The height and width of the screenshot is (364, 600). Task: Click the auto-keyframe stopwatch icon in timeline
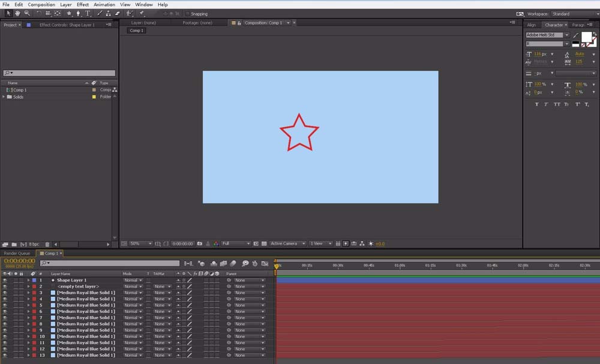click(x=255, y=263)
